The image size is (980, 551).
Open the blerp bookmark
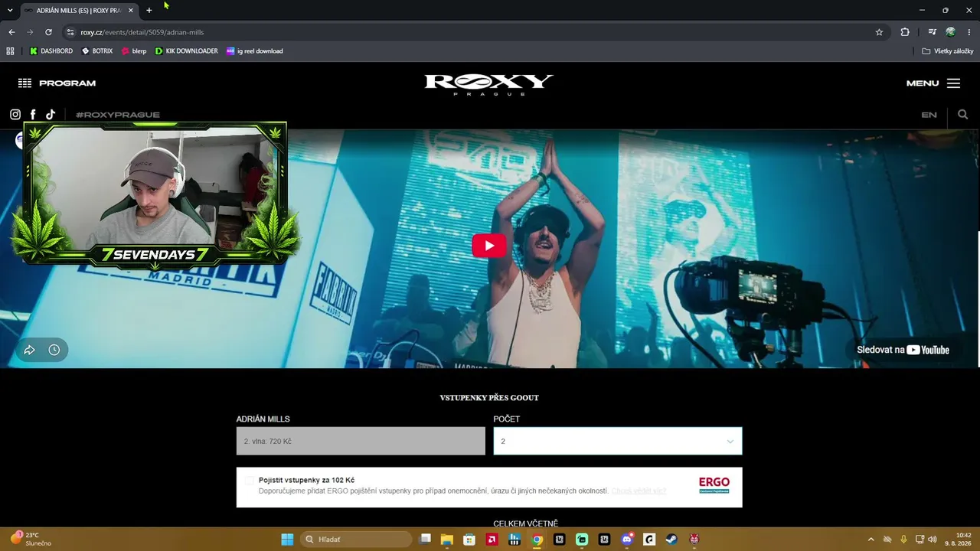(x=134, y=51)
